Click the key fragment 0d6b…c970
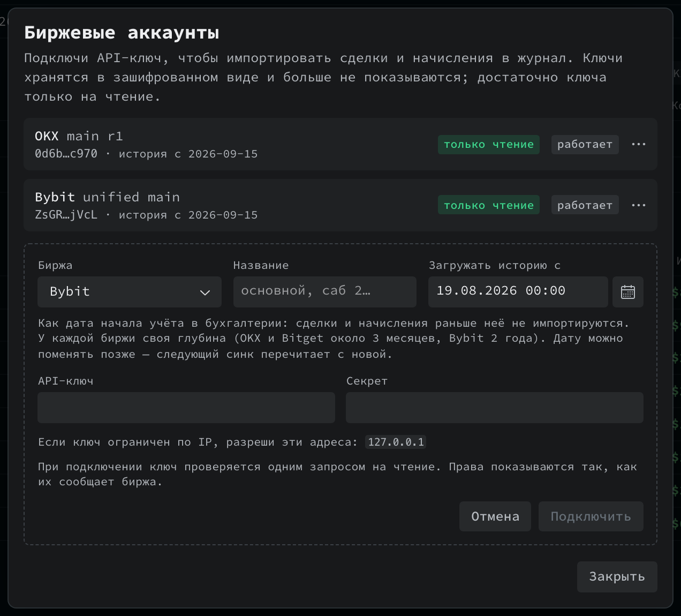The height and width of the screenshot is (616, 681). click(66, 154)
